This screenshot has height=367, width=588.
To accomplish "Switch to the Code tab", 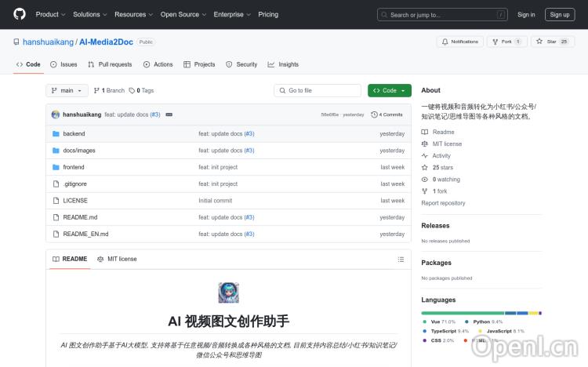I will pos(28,64).
